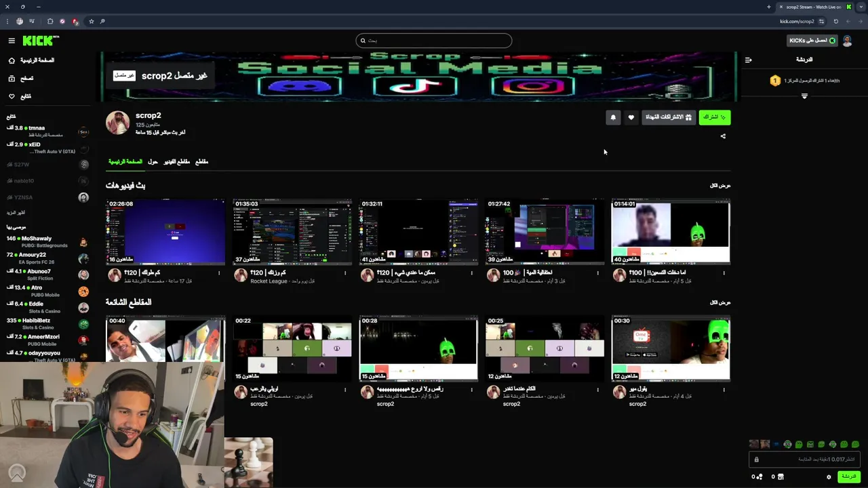Open the 00:28 clip thumbnail
The image size is (868, 488).
(418, 348)
